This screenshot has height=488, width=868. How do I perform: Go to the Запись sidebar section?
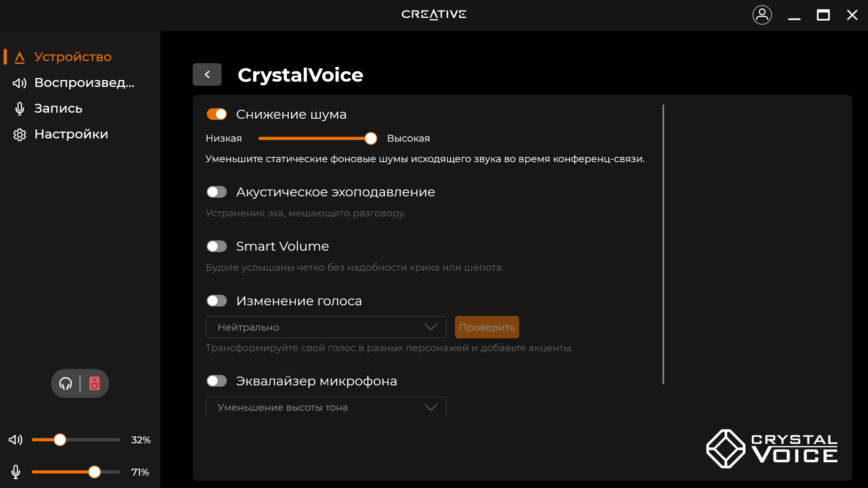point(58,109)
